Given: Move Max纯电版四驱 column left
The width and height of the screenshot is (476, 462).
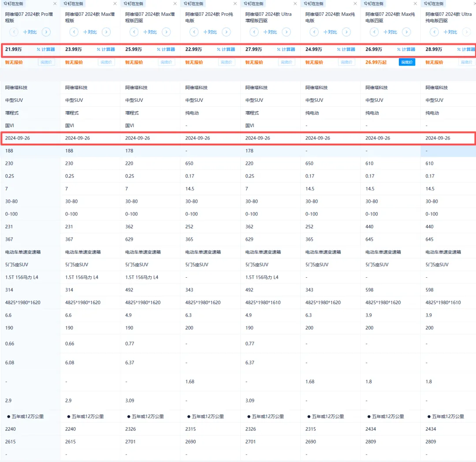Looking at the screenshot, I should 374,32.
